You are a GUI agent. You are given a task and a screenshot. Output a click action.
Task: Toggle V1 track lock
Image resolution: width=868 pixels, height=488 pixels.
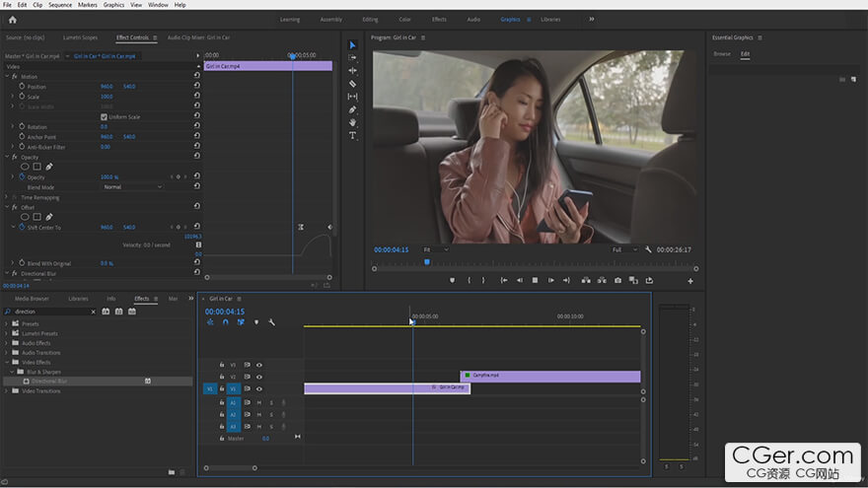tap(221, 388)
